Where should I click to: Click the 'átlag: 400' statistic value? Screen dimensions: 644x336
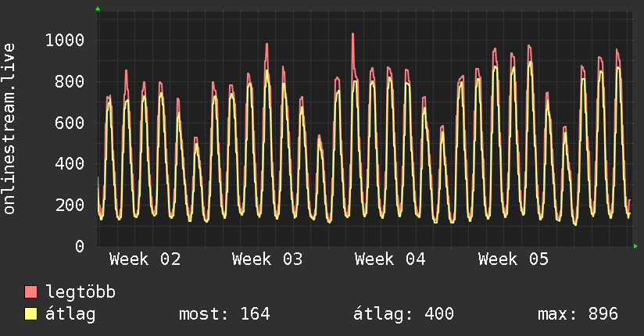tap(404, 315)
